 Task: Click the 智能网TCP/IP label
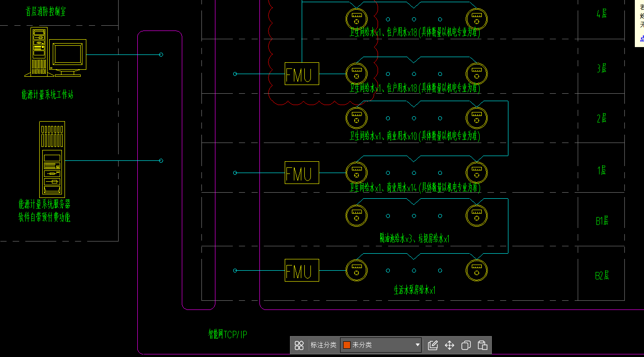tap(228, 334)
